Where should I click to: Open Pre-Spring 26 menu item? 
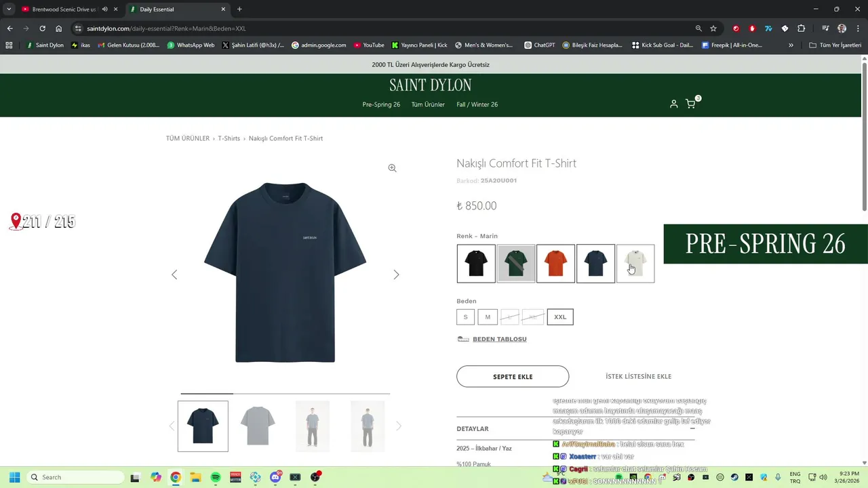point(381,104)
